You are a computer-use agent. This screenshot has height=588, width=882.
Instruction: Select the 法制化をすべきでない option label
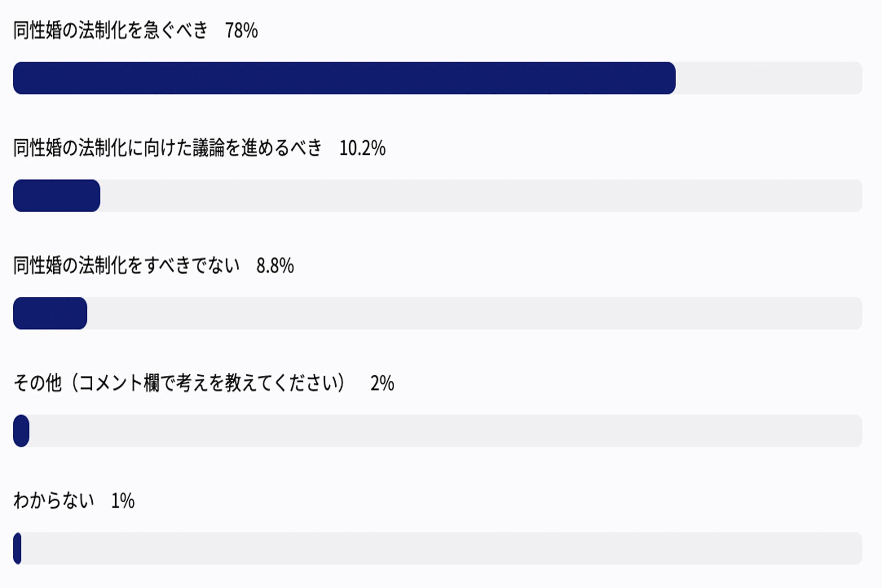coord(126,266)
